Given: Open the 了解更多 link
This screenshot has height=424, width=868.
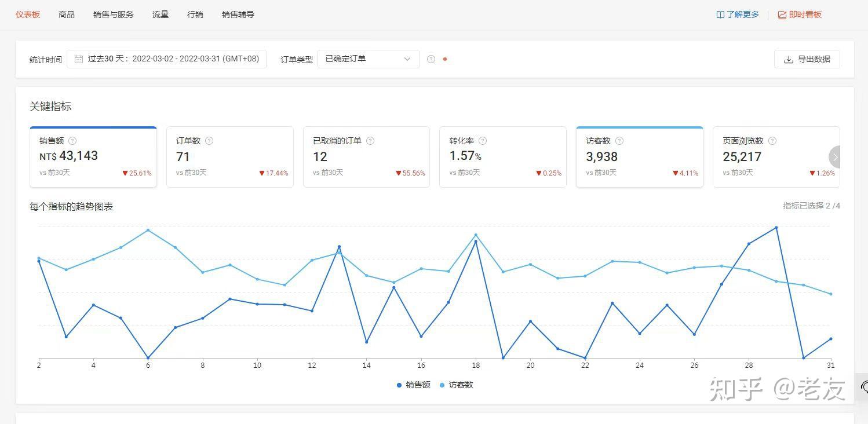Looking at the screenshot, I should pos(737,14).
